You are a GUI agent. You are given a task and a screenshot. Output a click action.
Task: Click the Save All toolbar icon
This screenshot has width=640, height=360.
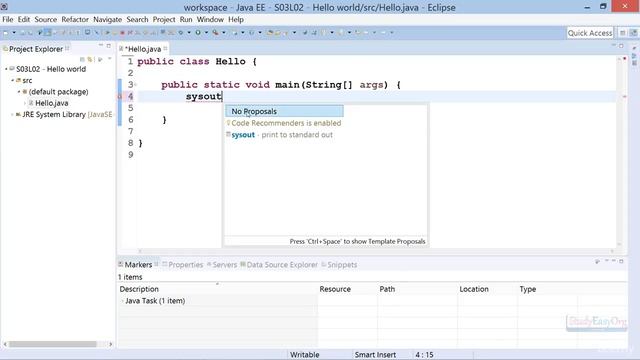[29, 33]
